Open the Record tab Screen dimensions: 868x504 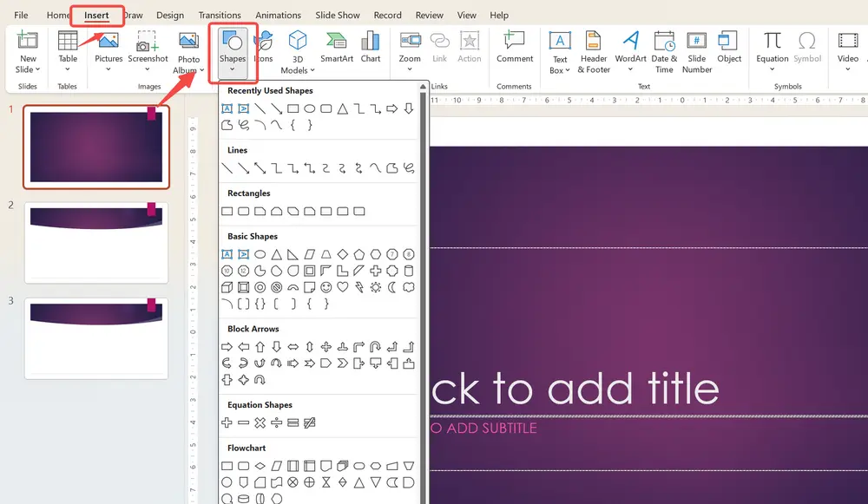[x=387, y=15]
